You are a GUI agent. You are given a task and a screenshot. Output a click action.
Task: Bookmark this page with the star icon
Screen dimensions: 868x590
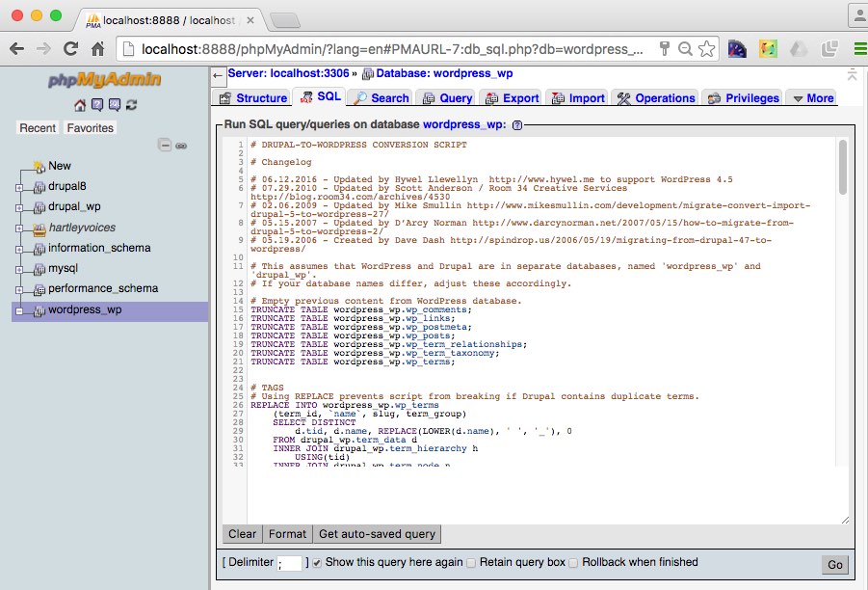(x=706, y=49)
